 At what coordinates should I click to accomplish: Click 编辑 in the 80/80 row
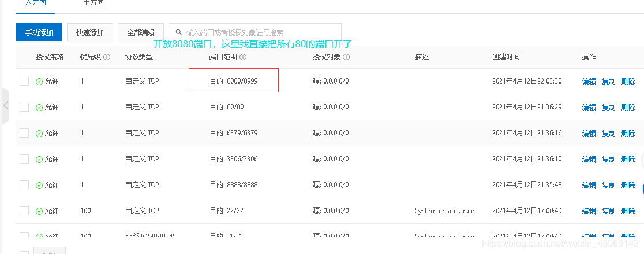point(589,107)
